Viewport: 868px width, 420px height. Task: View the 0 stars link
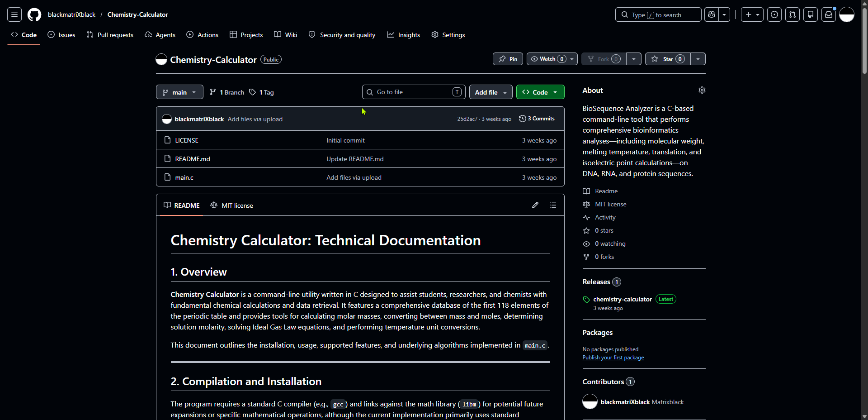604,230
